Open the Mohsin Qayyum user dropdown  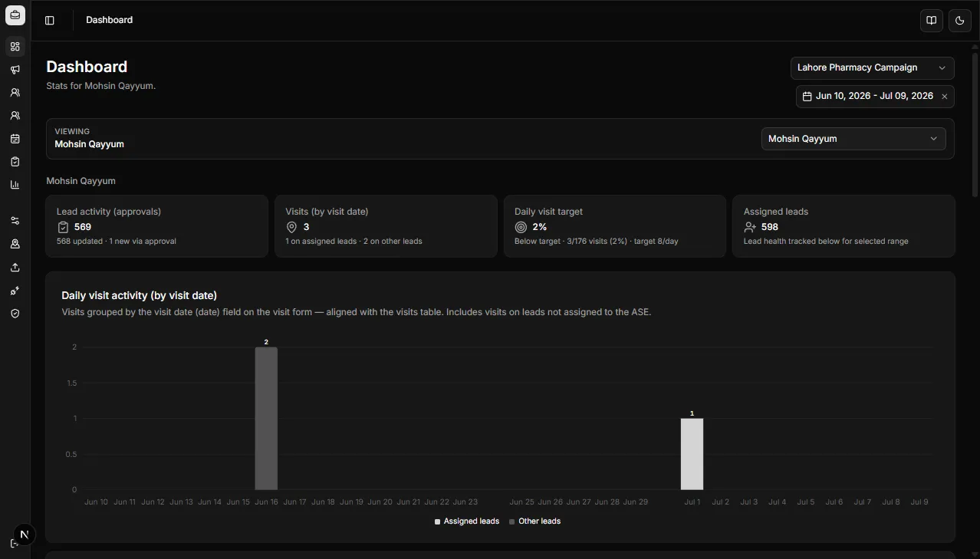[853, 139]
